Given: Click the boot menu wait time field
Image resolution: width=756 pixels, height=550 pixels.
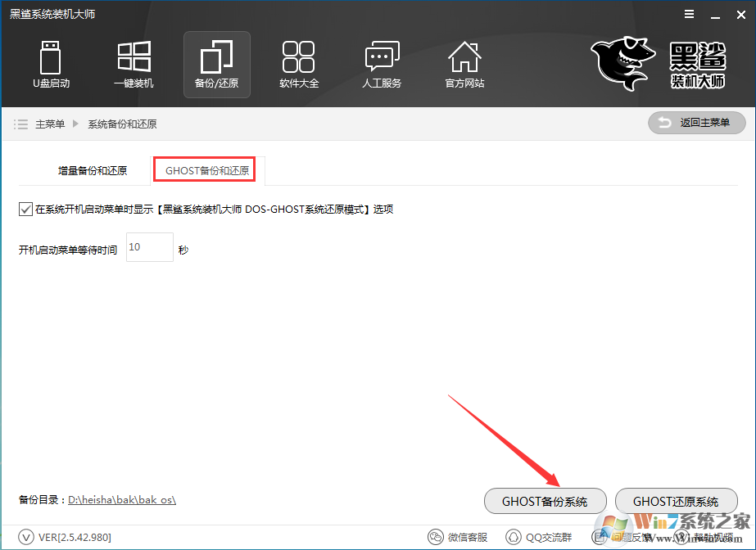Looking at the screenshot, I should tap(150, 247).
